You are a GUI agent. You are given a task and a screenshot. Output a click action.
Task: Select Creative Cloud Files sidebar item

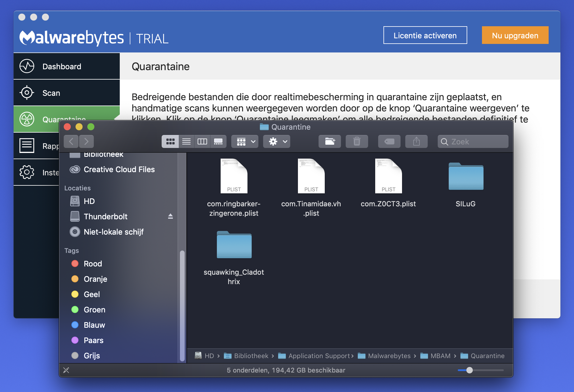(119, 169)
